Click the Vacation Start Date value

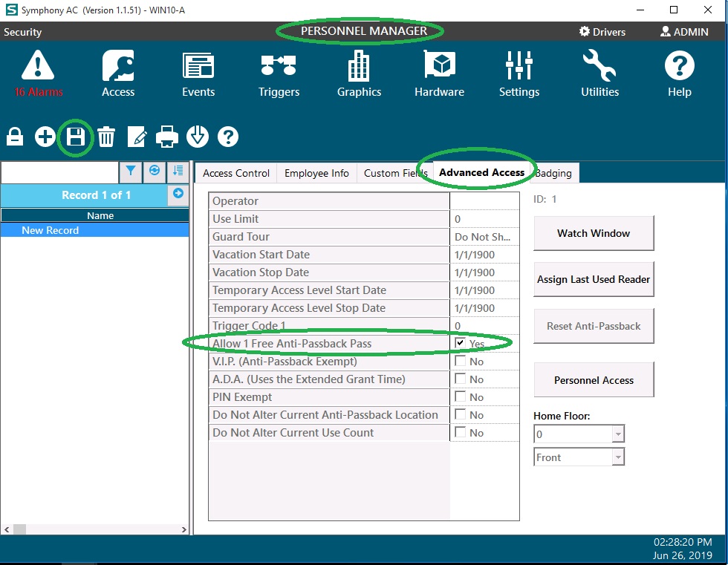tap(484, 255)
